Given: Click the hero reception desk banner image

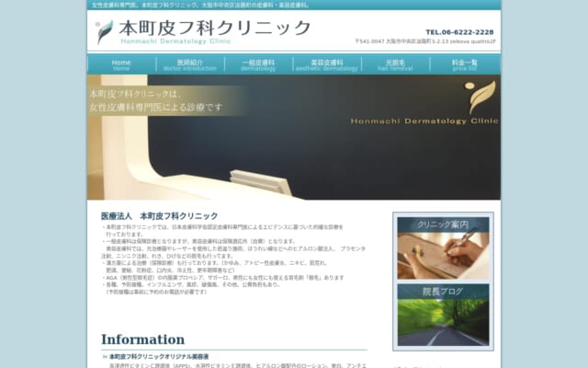Looking at the screenshot, I should coord(294,137).
